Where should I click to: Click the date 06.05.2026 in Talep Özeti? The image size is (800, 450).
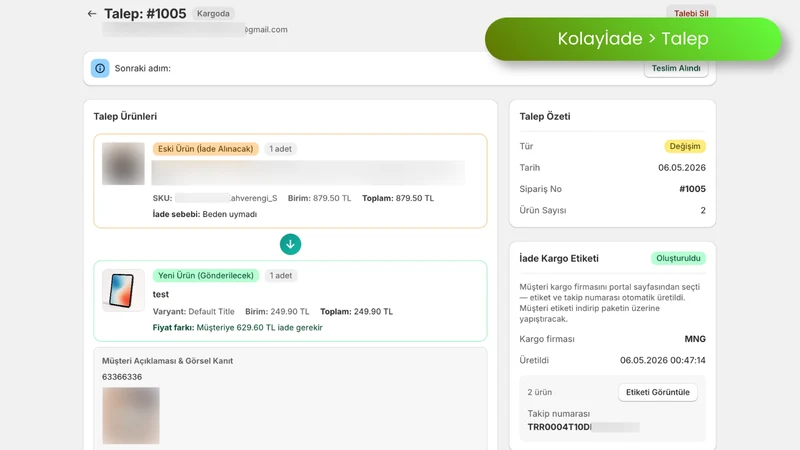tap(682, 167)
